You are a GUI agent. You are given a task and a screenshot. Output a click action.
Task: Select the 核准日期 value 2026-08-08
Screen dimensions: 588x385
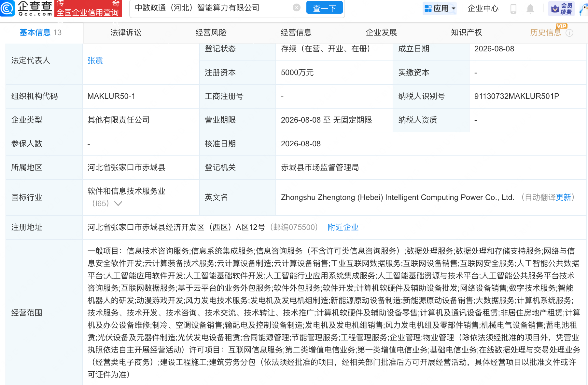301,144
